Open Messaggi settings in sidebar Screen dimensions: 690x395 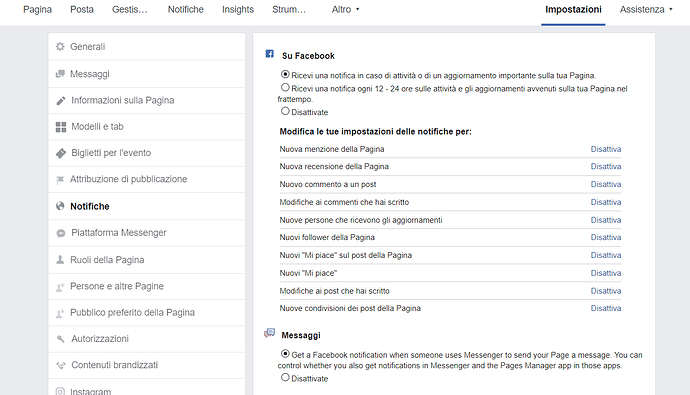tap(147, 74)
